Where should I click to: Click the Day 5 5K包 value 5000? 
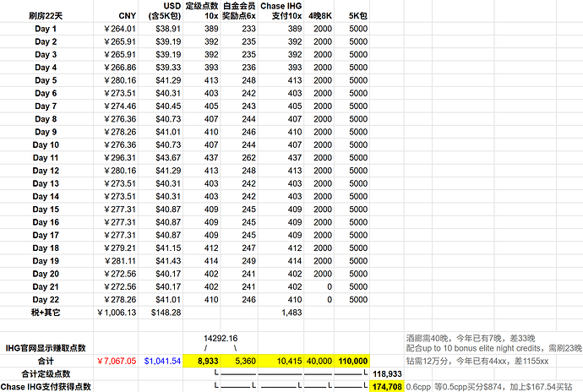click(x=352, y=80)
